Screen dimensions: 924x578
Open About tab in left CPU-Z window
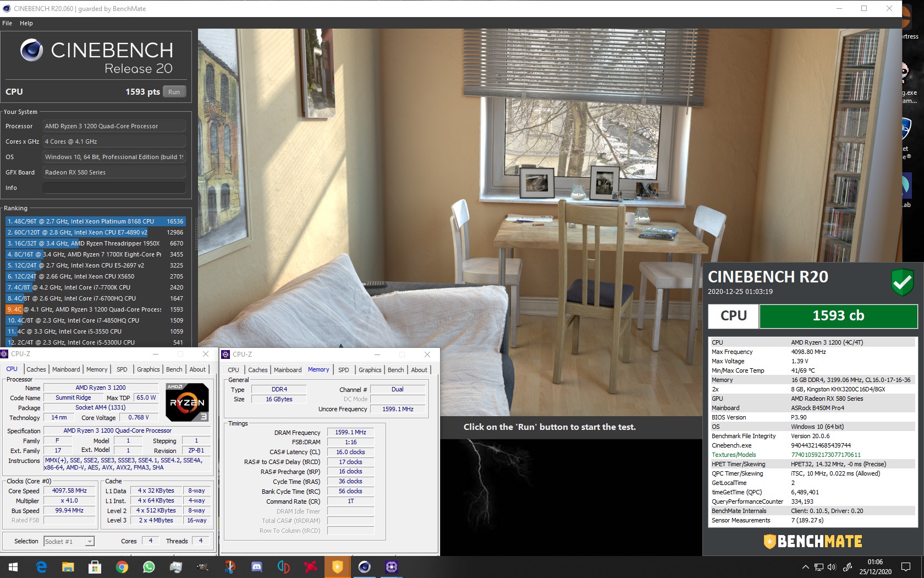coord(197,369)
